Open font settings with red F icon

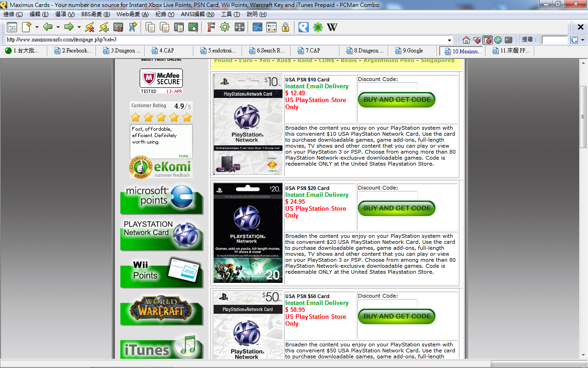tap(211, 27)
